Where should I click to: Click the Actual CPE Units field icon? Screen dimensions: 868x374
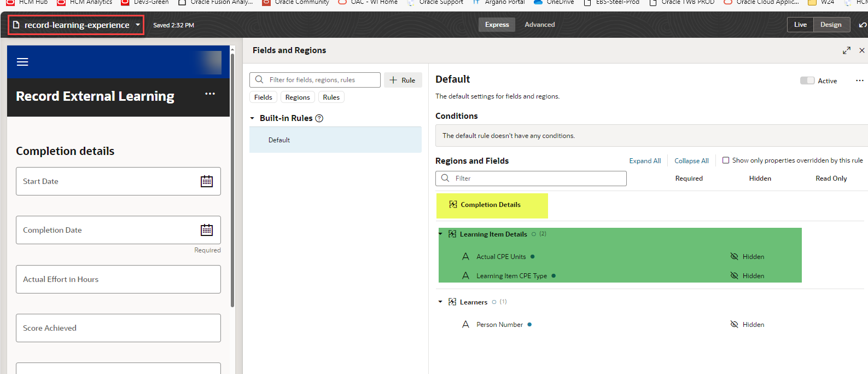pyautogui.click(x=465, y=256)
